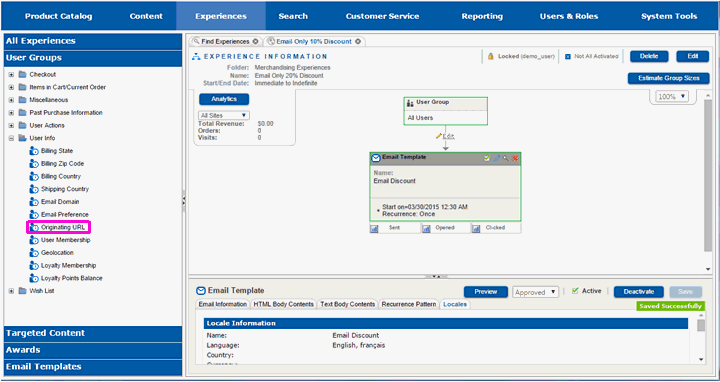Expand the Wish List folder
This screenshot has height=382, width=720.
tap(11, 291)
